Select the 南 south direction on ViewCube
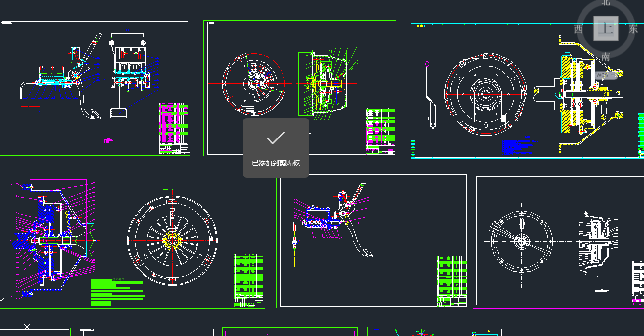The width and height of the screenshot is (644, 336). pyautogui.click(x=606, y=57)
